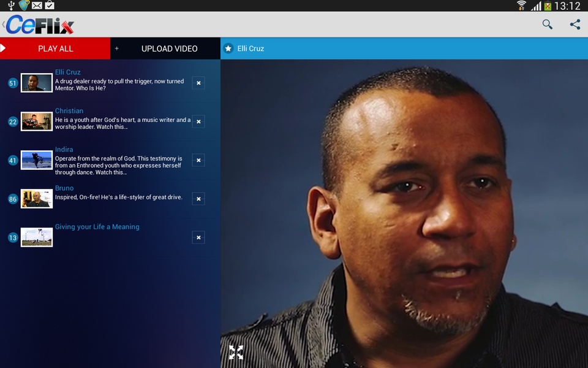Viewport: 588px width, 368px height.
Task: Tap the Wi-Fi indicator in status bar
Action: point(521,6)
